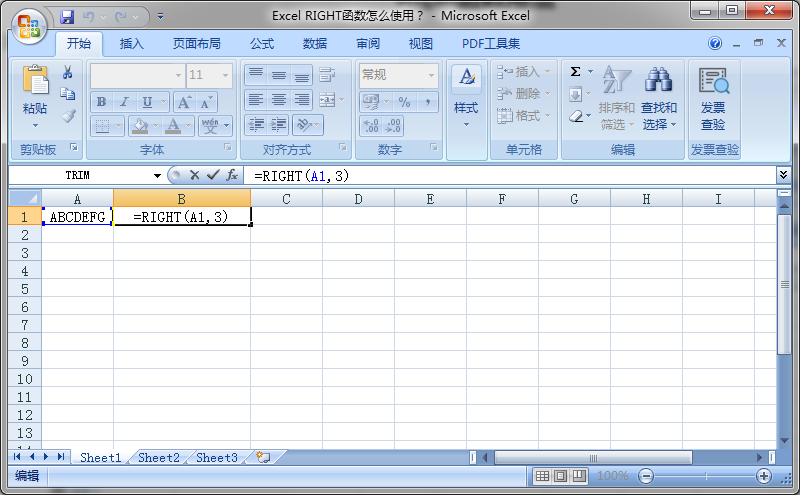Toggle Italic formatting

[124, 102]
